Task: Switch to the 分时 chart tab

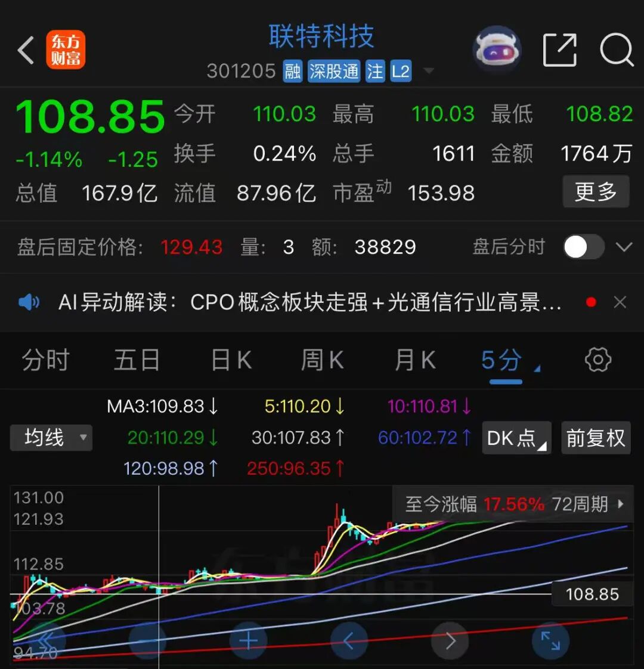Action: (x=45, y=360)
